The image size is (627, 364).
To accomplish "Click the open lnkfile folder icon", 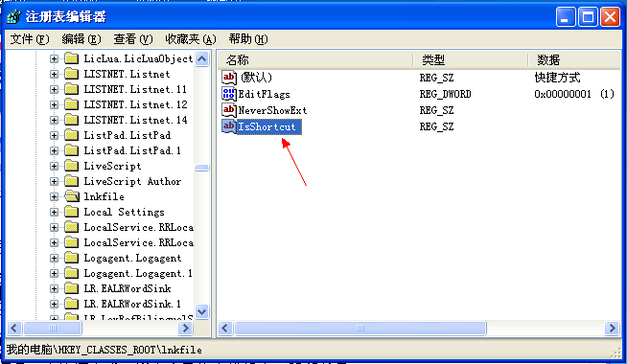I will (x=72, y=196).
